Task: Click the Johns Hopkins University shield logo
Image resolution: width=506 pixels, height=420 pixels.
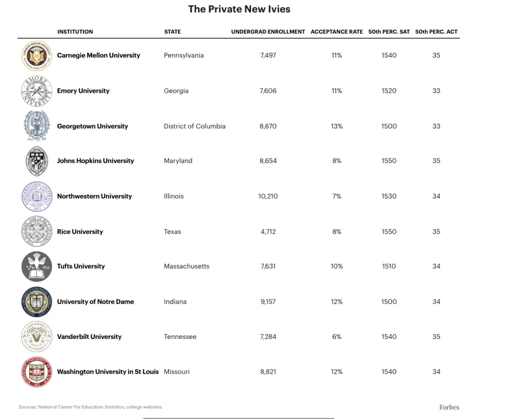Action: tap(37, 161)
